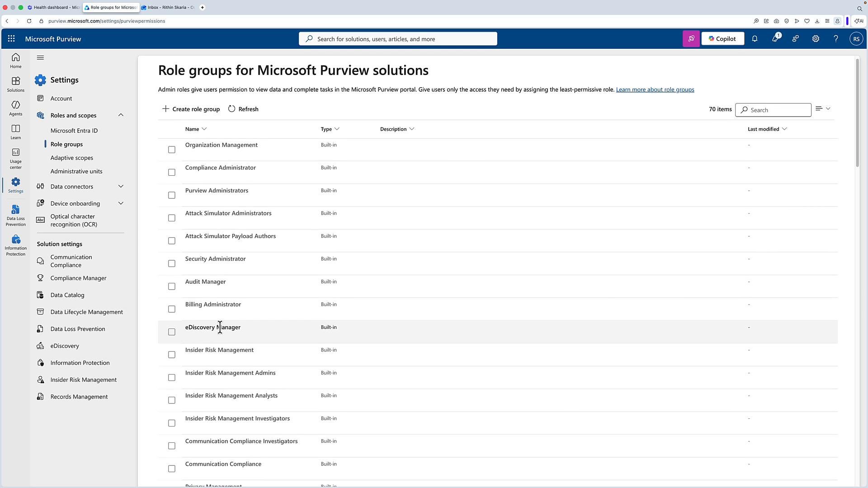The image size is (868, 488).
Task: Expand the Device onboarding section
Action: (x=121, y=203)
